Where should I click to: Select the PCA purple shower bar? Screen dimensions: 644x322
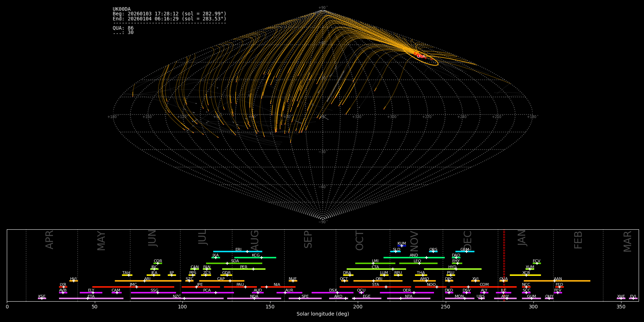(x=208, y=293)
